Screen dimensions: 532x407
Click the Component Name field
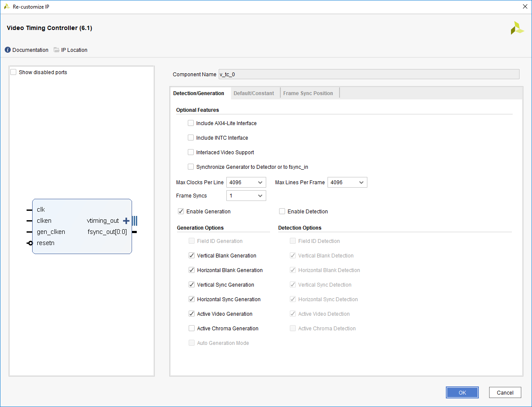click(x=369, y=74)
